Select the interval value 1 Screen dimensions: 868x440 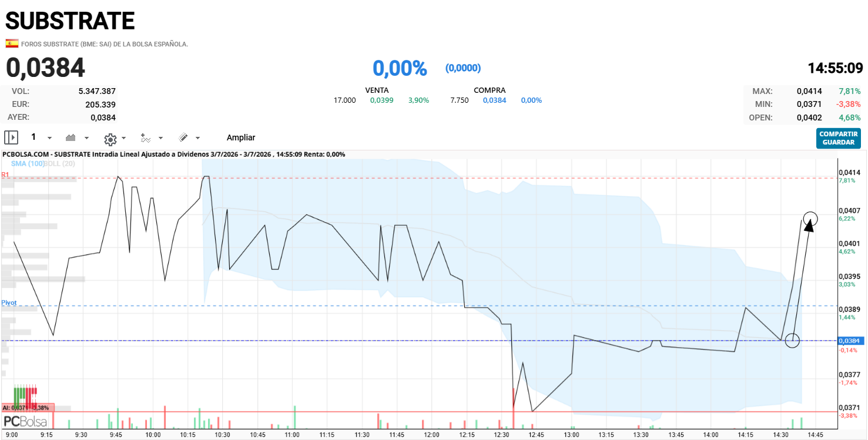pos(33,137)
